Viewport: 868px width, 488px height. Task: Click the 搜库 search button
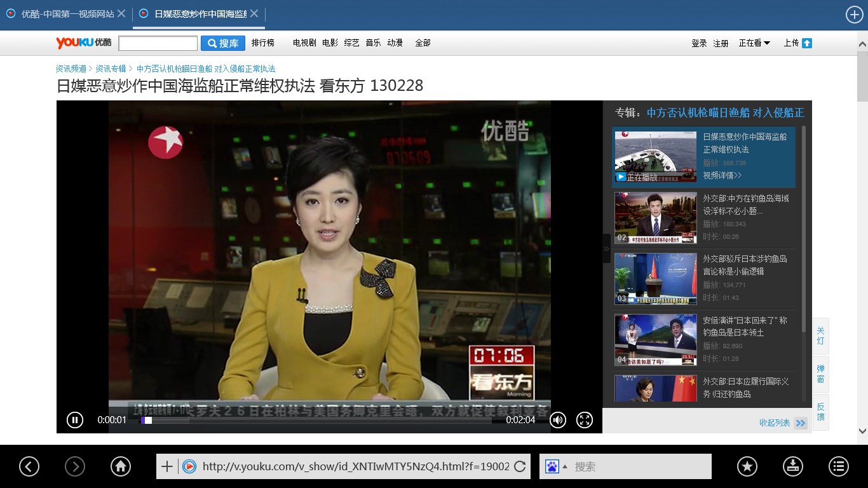click(223, 43)
